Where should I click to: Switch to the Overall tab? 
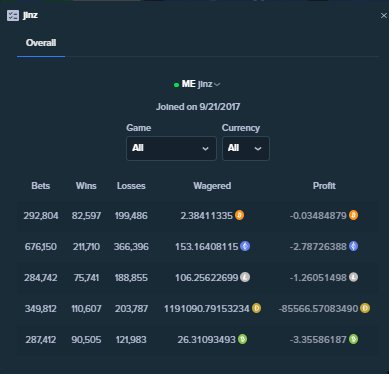(41, 43)
